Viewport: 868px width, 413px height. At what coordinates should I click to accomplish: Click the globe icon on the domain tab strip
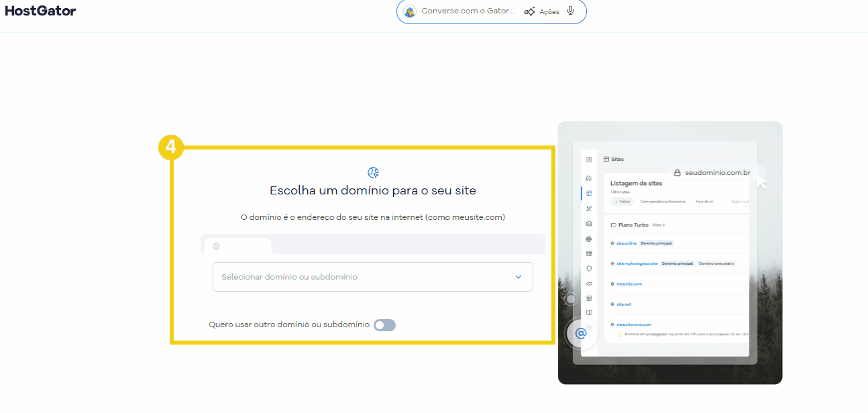tap(216, 246)
